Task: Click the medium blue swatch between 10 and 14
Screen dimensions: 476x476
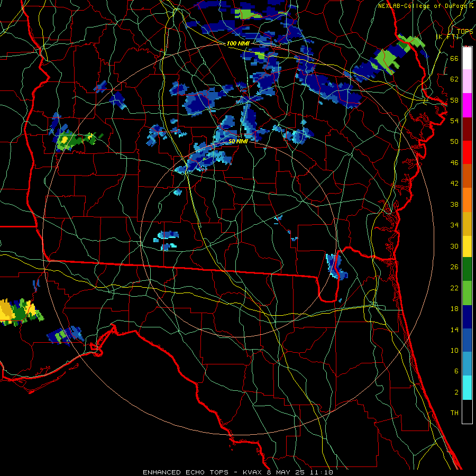Action: (467, 340)
